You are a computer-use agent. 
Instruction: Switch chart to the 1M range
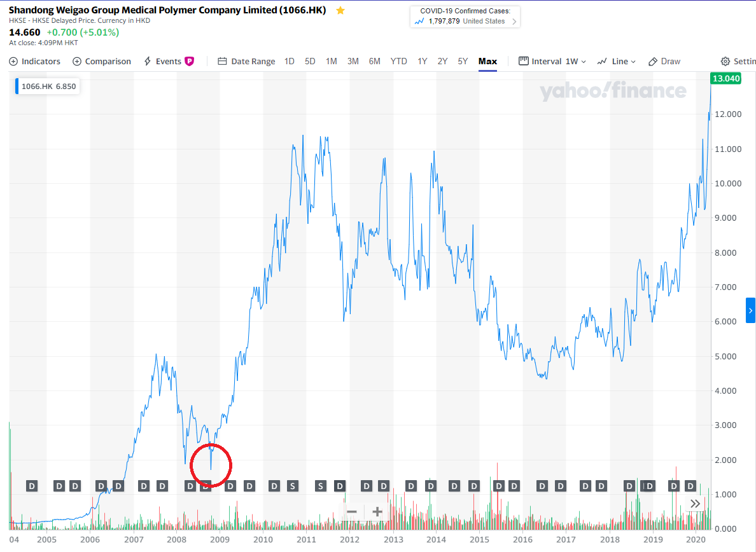[x=332, y=61]
